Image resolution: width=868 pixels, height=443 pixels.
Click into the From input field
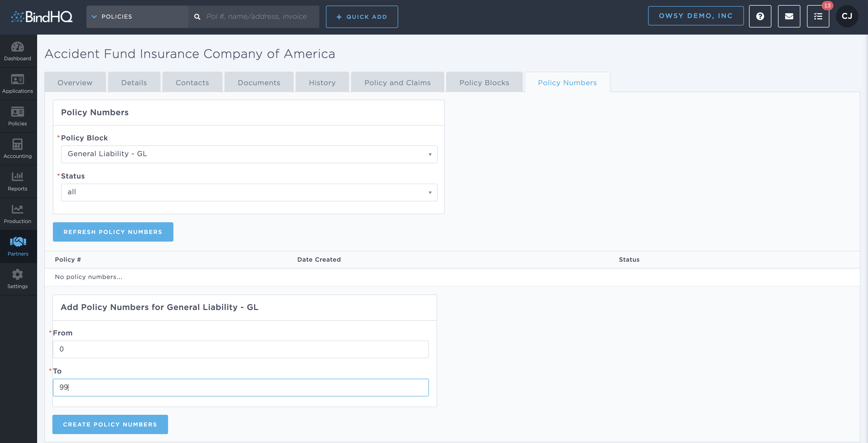(x=241, y=349)
